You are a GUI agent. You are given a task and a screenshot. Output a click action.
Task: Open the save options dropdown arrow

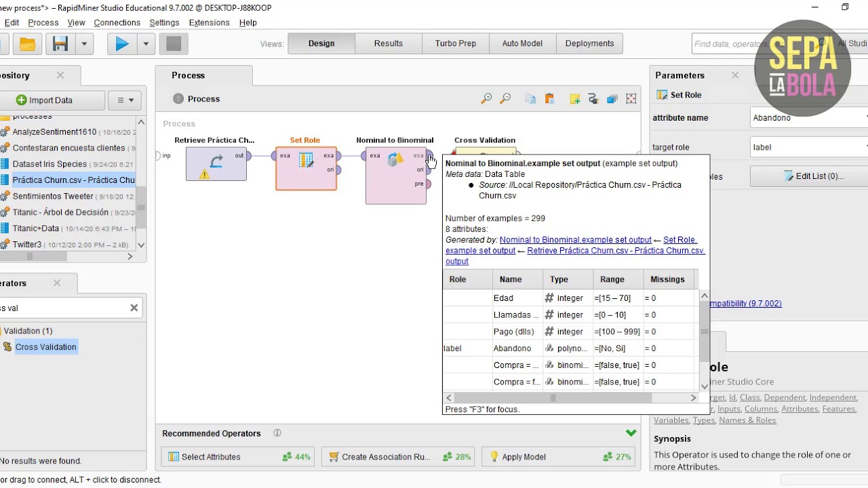coord(84,44)
